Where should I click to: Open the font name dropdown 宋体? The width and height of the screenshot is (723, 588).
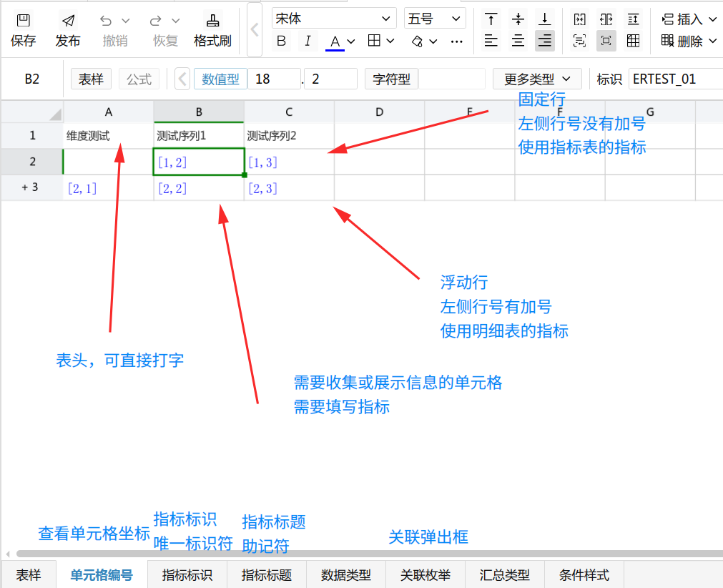[334, 19]
